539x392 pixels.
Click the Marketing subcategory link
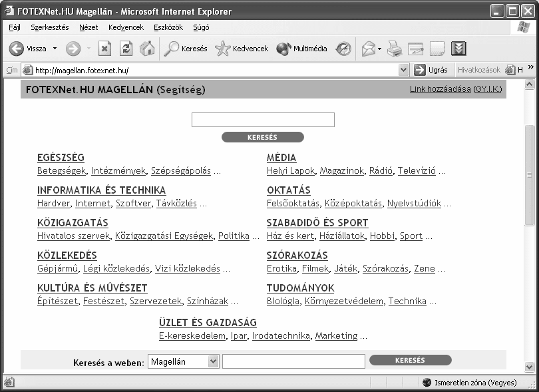(337, 335)
